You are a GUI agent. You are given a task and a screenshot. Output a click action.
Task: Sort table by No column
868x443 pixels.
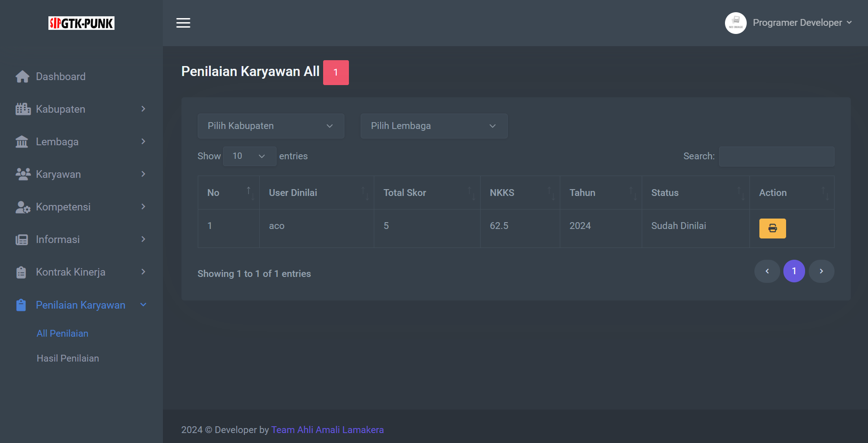tap(228, 193)
